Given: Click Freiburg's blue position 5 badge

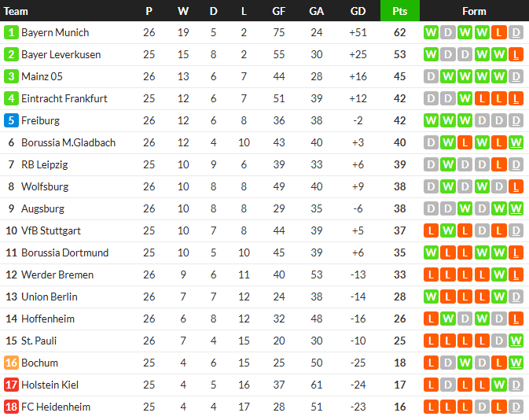Looking at the screenshot, I should pyautogui.click(x=11, y=120).
